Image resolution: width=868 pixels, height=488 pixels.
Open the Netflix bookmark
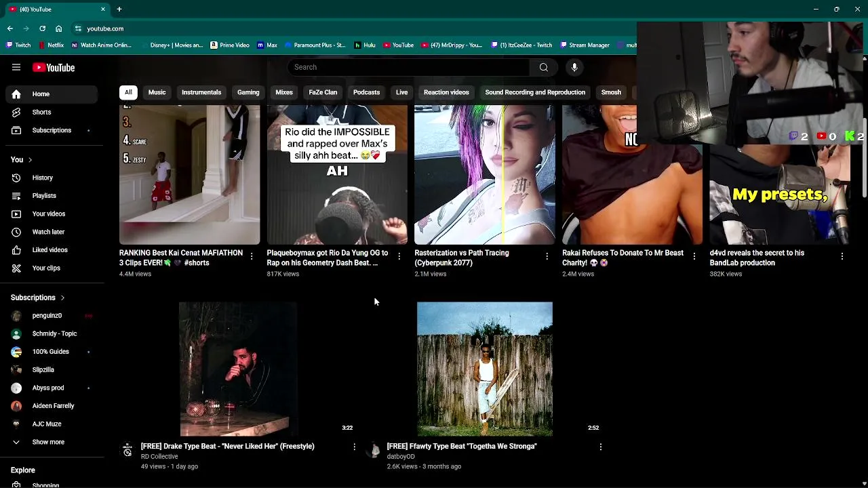click(51, 45)
